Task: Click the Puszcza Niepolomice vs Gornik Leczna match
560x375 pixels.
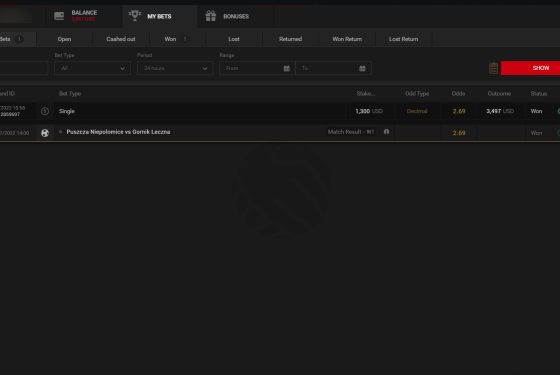Action: pos(118,132)
